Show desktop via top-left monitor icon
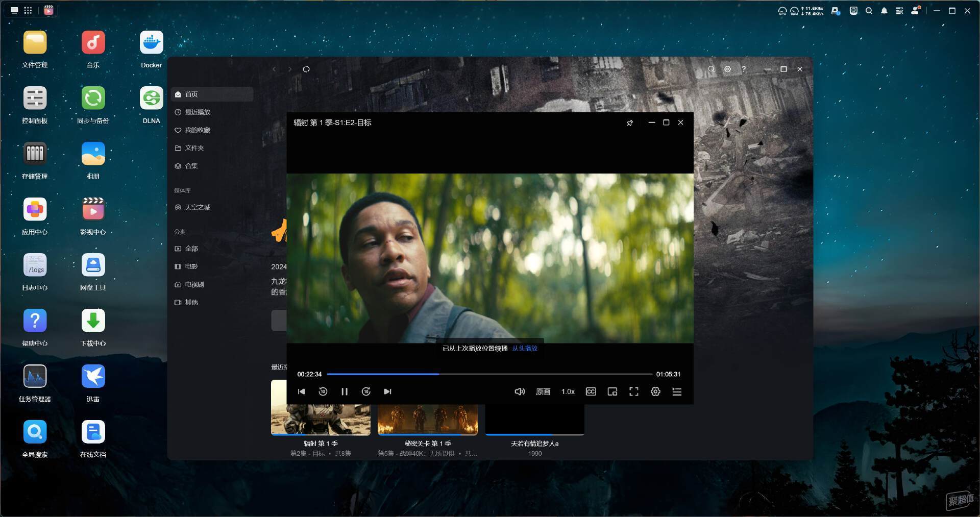 click(14, 10)
